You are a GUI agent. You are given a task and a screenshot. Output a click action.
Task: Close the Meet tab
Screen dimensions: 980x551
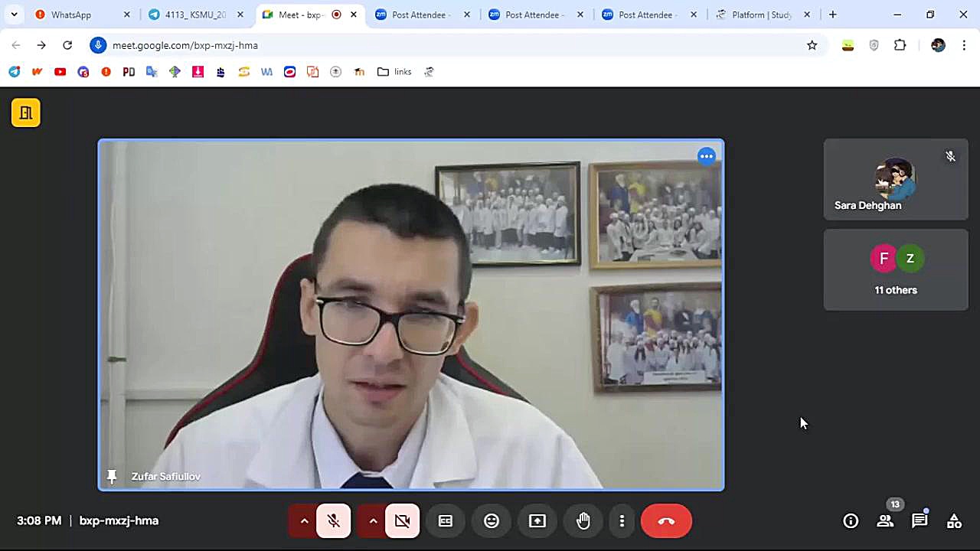(354, 15)
